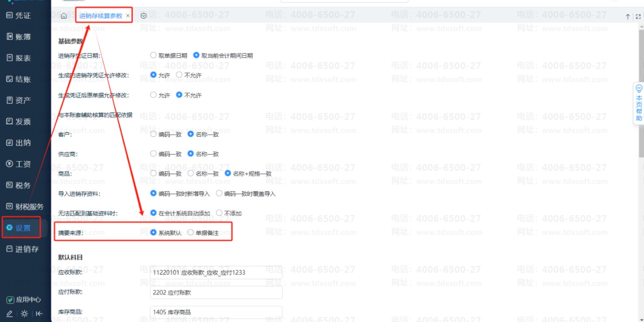The height and width of the screenshot is (322, 644).
Task: Select 不添加 when no match
Action: 229,214
